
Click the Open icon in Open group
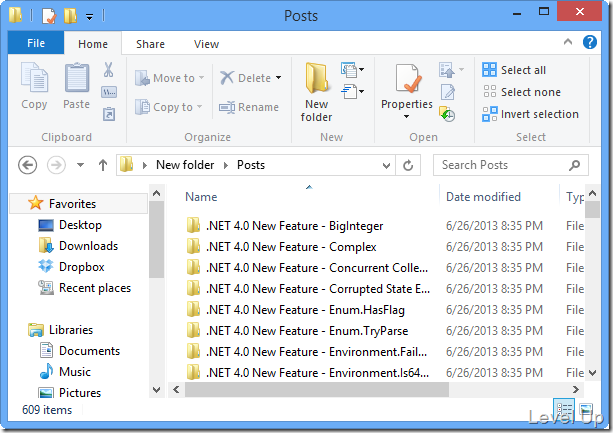pos(447,70)
